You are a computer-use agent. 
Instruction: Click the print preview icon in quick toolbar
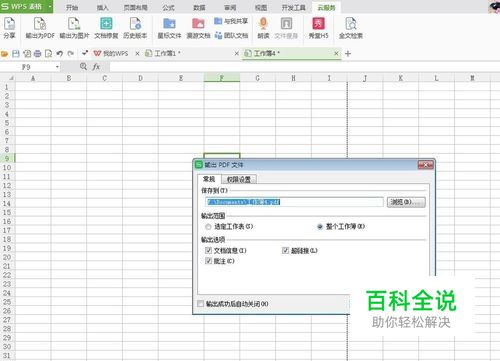[x=48, y=53]
